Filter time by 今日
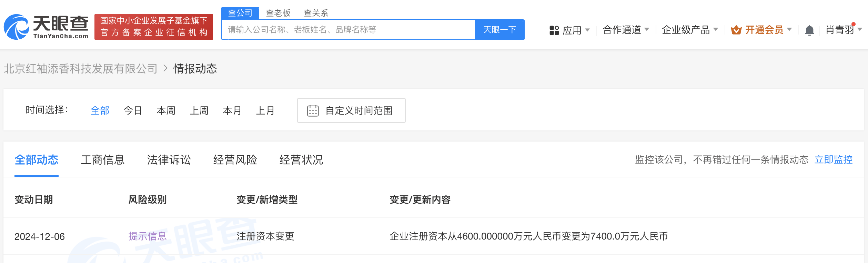The height and width of the screenshot is (263, 868). pyautogui.click(x=133, y=110)
